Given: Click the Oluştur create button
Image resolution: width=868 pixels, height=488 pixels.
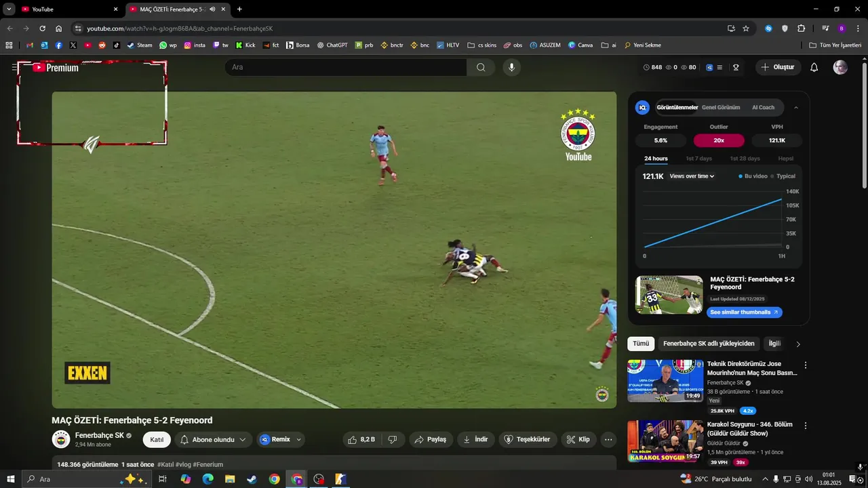Looking at the screenshot, I should pos(777,67).
